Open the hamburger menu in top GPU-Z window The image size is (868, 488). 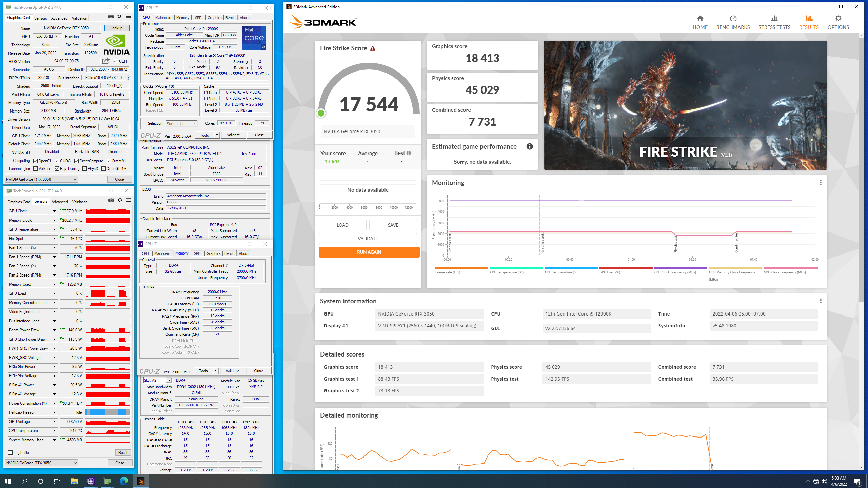point(129,16)
